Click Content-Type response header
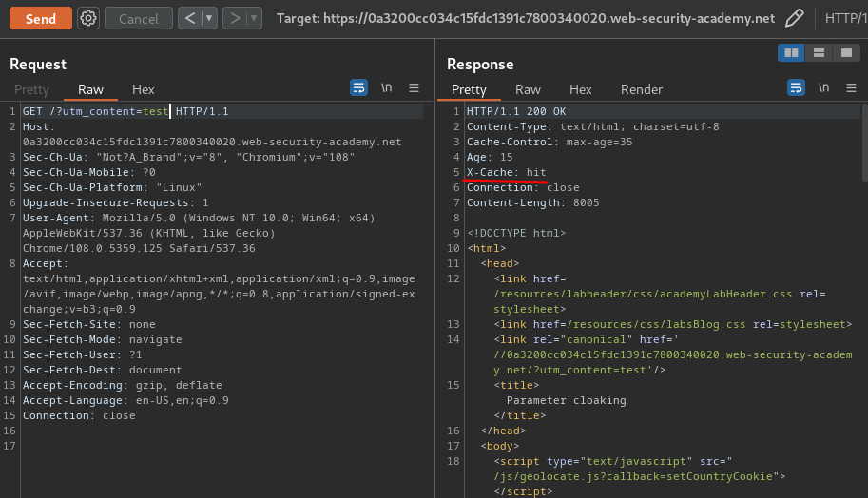The height and width of the screenshot is (498, 868). (x=593, y=126)
